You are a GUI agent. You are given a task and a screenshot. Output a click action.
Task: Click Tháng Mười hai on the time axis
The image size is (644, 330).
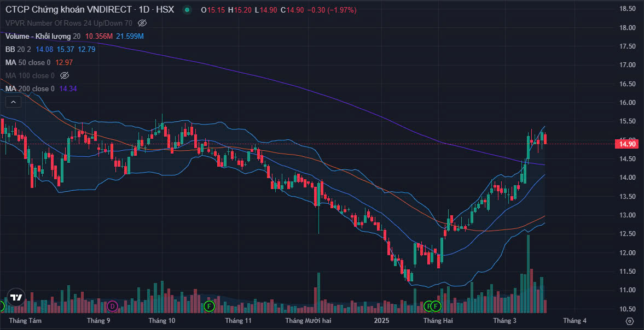308,321
